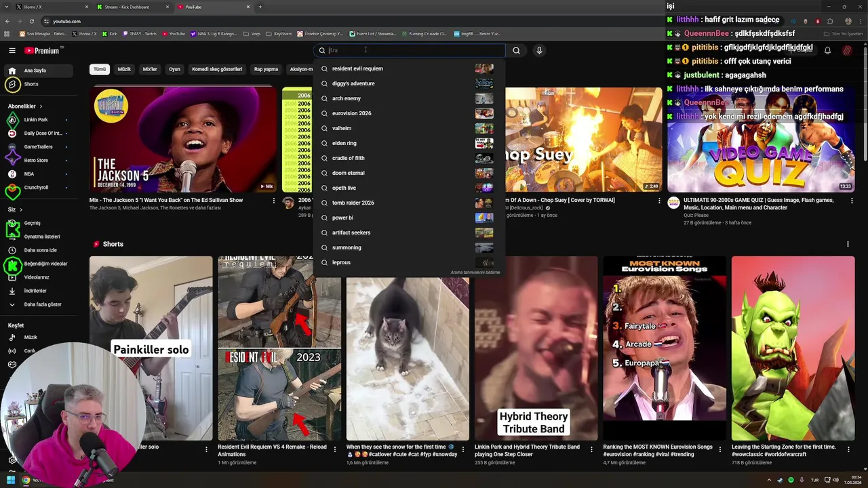Open Jackson 5 mix video thumbnail

pos(183,140)
